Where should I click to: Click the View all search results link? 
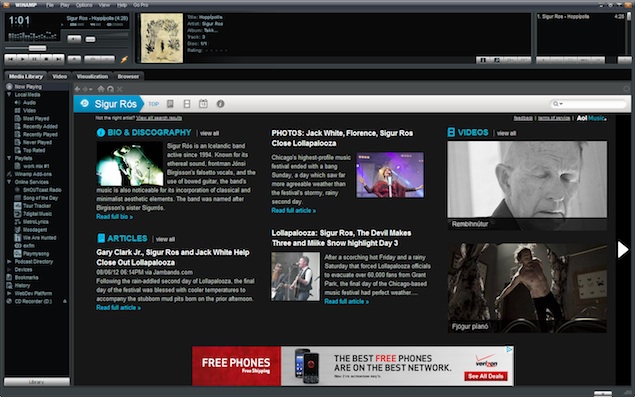[159, 118]
